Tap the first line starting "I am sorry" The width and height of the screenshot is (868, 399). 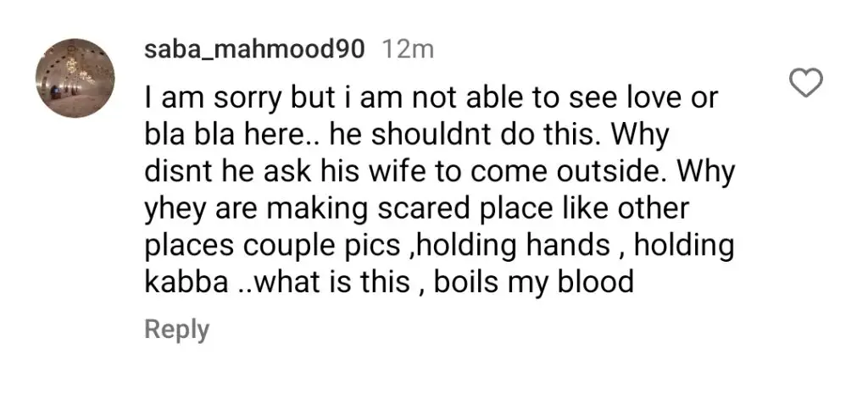[431, 98]
